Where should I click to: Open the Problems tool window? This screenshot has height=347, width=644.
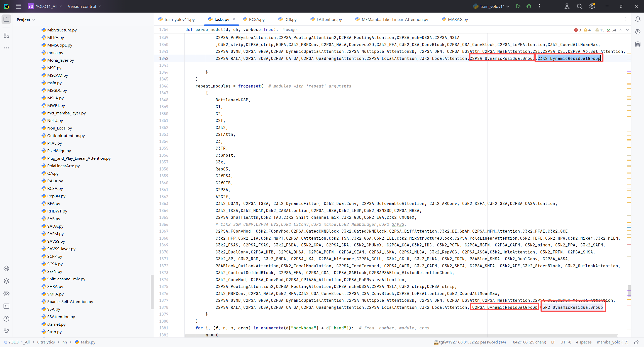point(6,319)
